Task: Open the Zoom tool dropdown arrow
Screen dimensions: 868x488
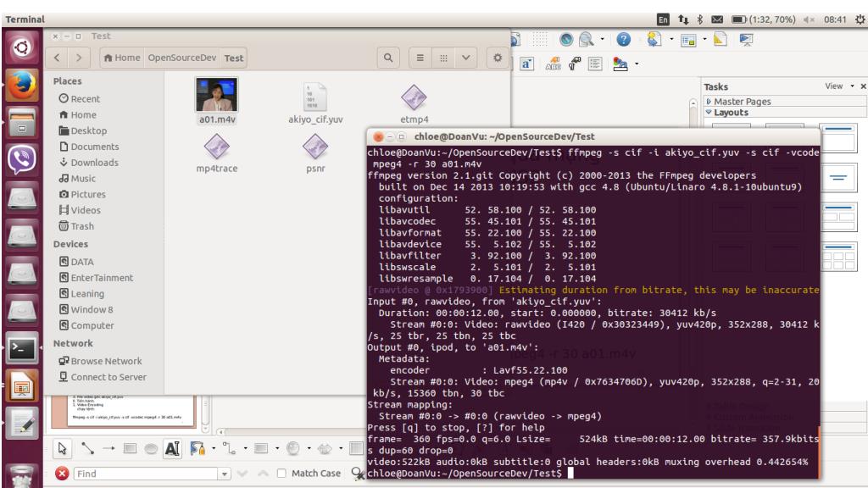Action: pyautogui.click(x=603, y=39)
